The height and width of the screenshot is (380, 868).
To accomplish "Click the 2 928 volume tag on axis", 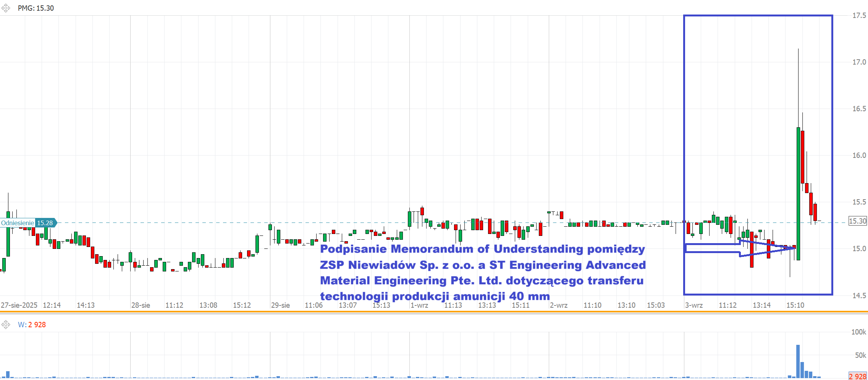I will point(858,377).
